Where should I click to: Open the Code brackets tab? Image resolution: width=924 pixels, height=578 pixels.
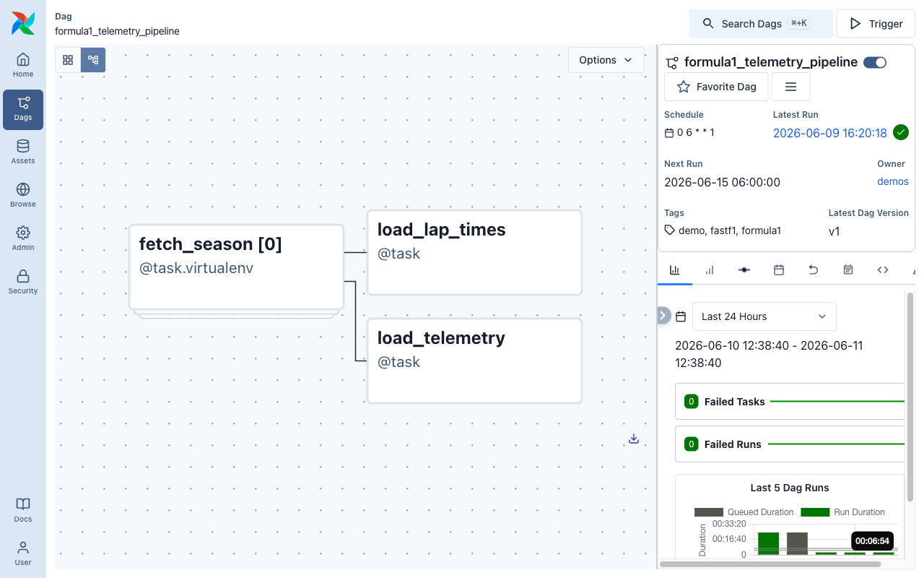click(883, 269)
